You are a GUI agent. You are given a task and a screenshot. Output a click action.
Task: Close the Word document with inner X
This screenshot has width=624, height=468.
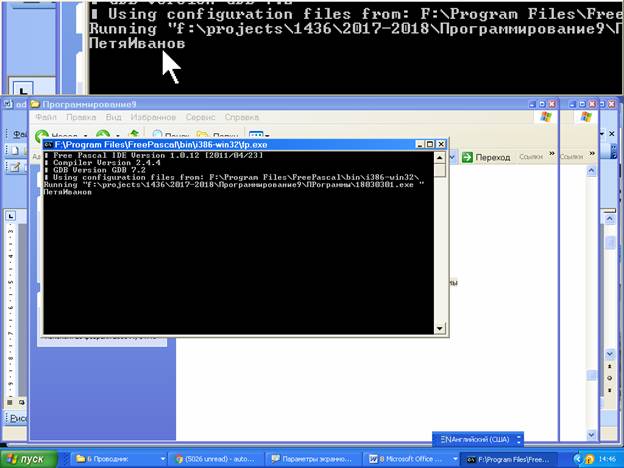tap(612, 134)
